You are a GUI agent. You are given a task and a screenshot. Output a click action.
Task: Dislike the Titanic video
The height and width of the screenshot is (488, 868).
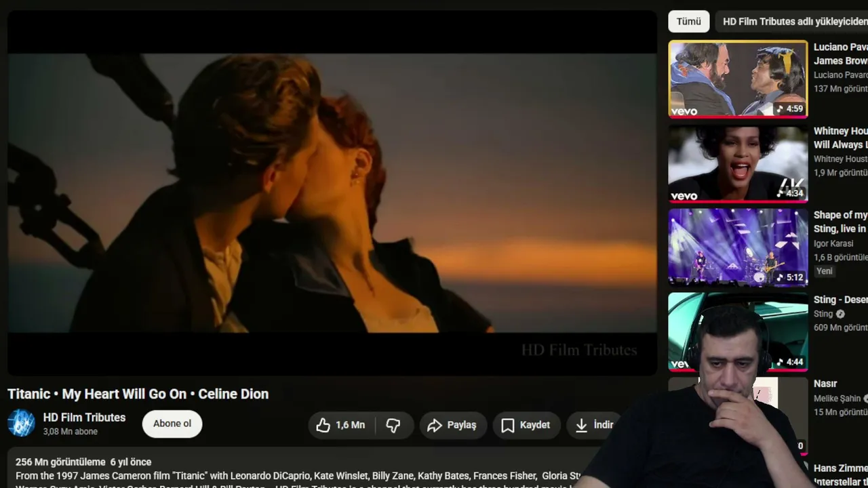point(393,425)
